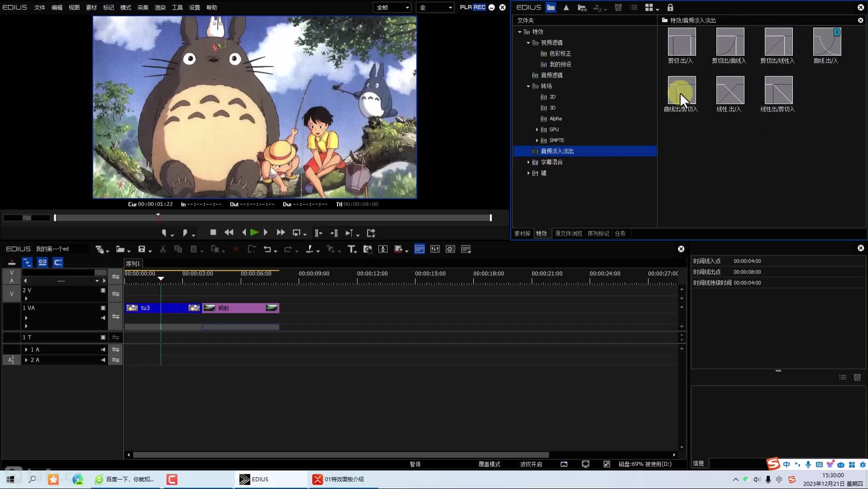Toggle the bin window display icon
This screenshot has width=868, height=489.
click(420, 249)
